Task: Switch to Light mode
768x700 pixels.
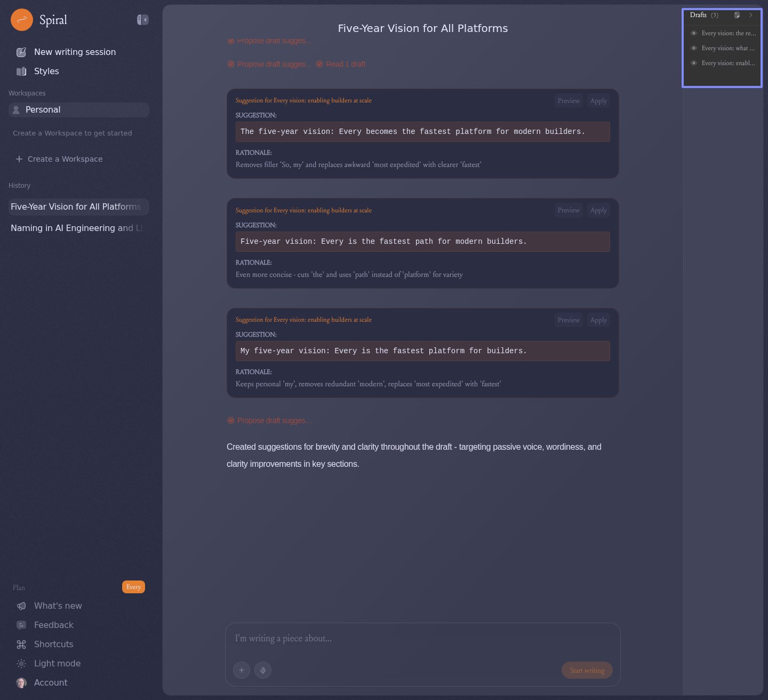Action: click(x=57, y=663)
